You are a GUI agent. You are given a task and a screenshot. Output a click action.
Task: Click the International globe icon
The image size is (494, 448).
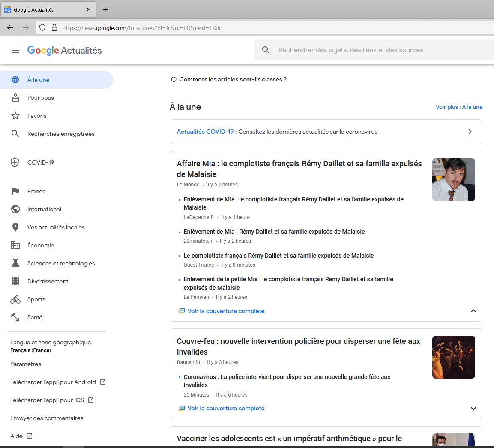15,209
